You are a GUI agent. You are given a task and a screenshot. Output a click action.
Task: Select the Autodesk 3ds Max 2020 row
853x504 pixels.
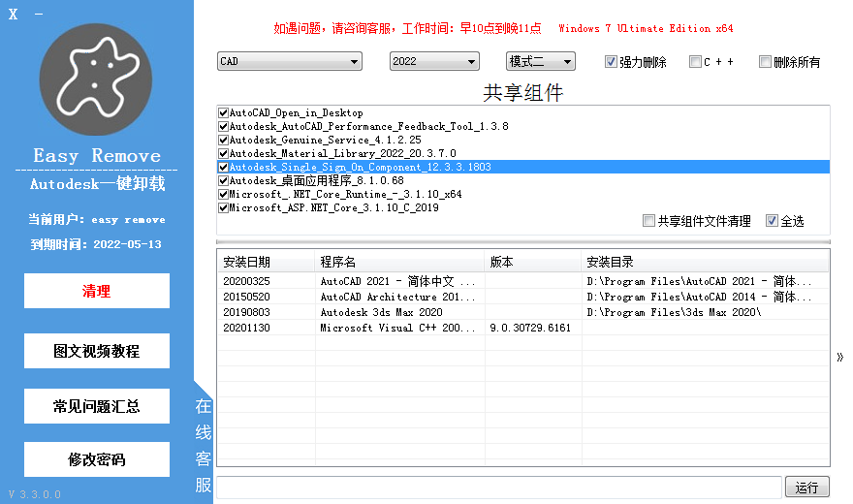pyautogui.click(x=522, y=312)
